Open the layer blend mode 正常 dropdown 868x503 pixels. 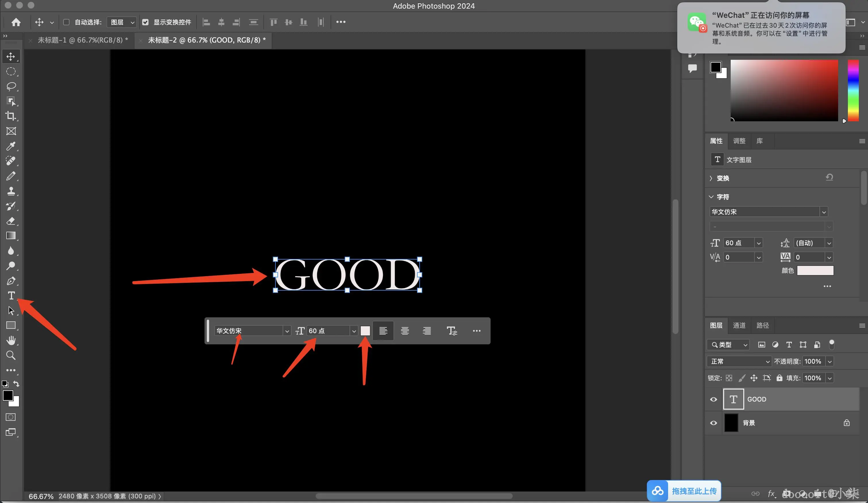coord(739,361)
